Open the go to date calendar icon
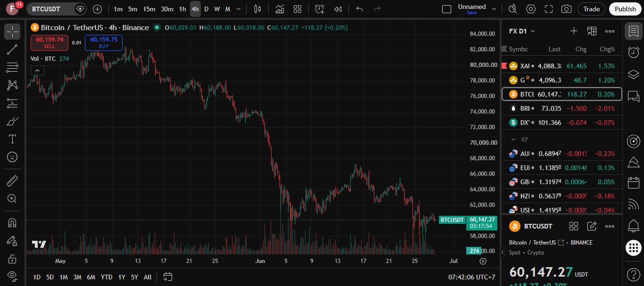 click(x=168, y=277)
